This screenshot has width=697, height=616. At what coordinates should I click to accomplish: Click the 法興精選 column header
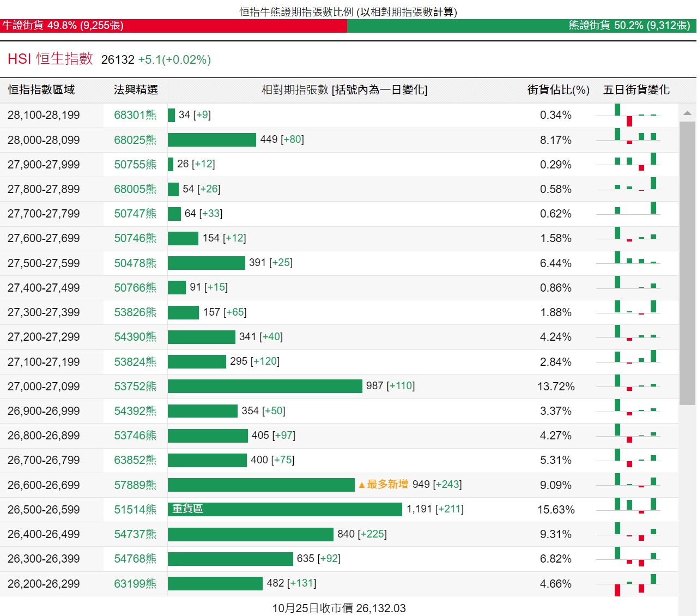[136, 90]
